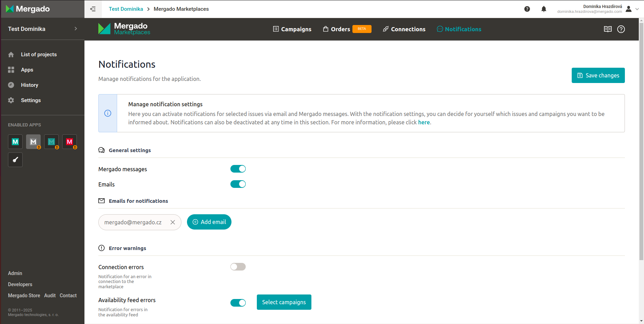Click the scroll-down arrow at the scrollbar bottom
This screenshot has width=644, height=324.
641,321
